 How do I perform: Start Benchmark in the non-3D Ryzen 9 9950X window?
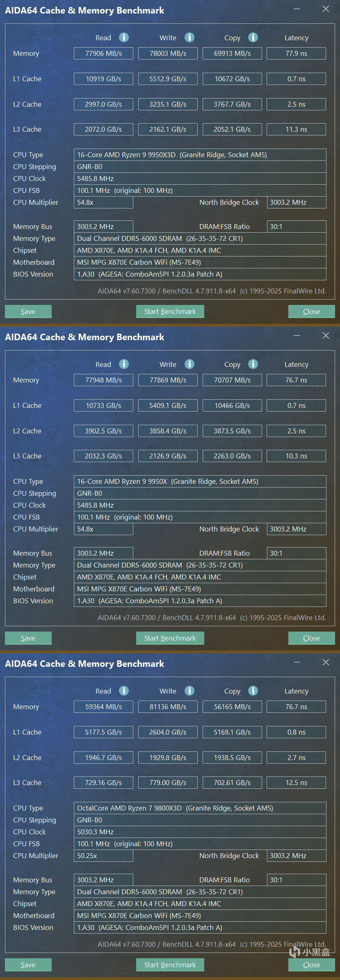pyautogui.click(x=170, y=638)
